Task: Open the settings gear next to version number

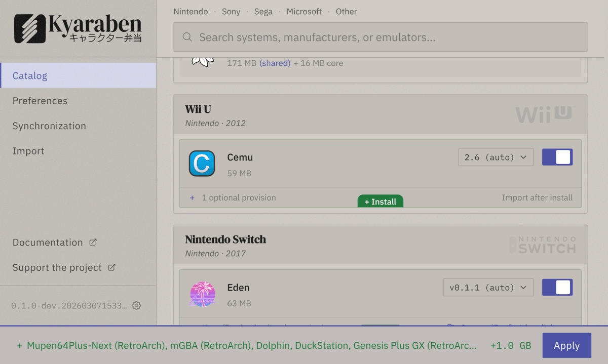Action: 136,305
